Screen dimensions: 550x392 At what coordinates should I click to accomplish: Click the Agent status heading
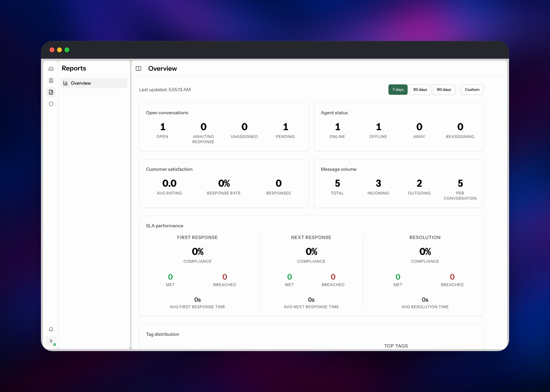pos(334,113)
